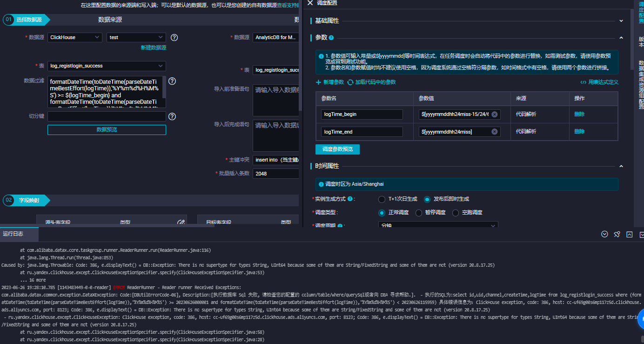This screenshot has height=344, width=644.
Task: Click 代码解析 source in logTime_begin row
Action: (x=526, y=114)
